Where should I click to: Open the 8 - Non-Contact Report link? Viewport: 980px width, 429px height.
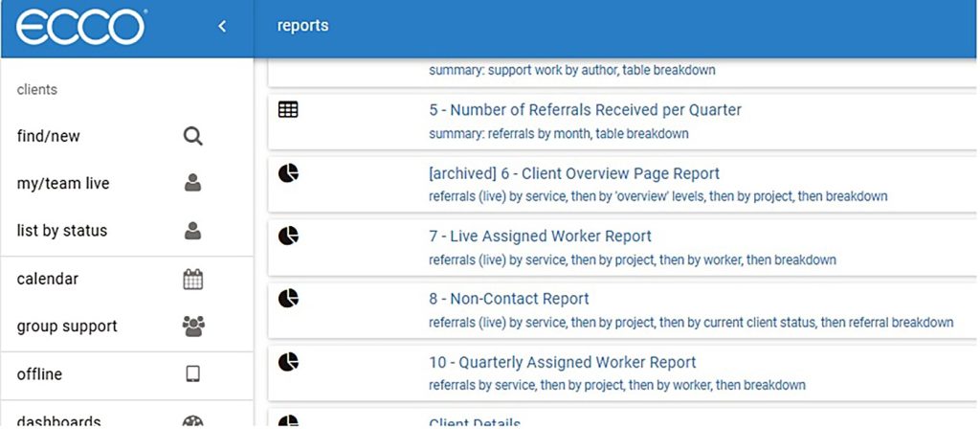508,299
